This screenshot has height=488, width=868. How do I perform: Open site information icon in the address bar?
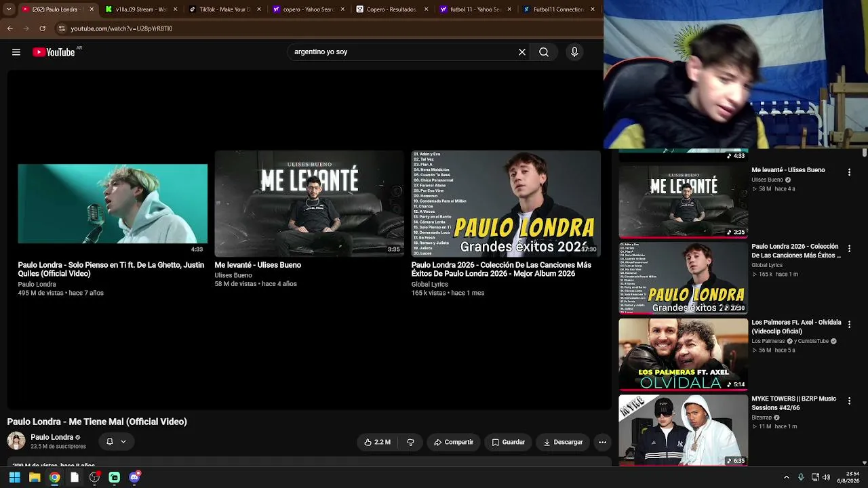(62, 28)
